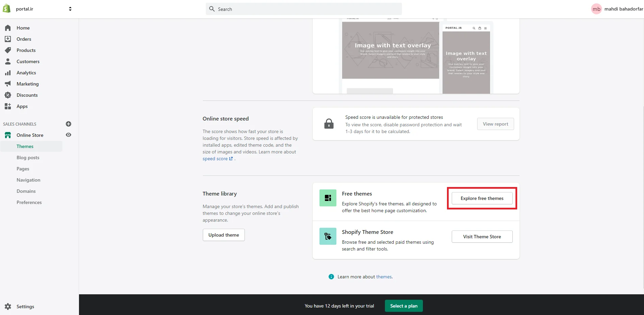Click the Marketing megaphone icon
This screenshot has width=644, height=315.
pyautogui.click(x=8, y=84)
